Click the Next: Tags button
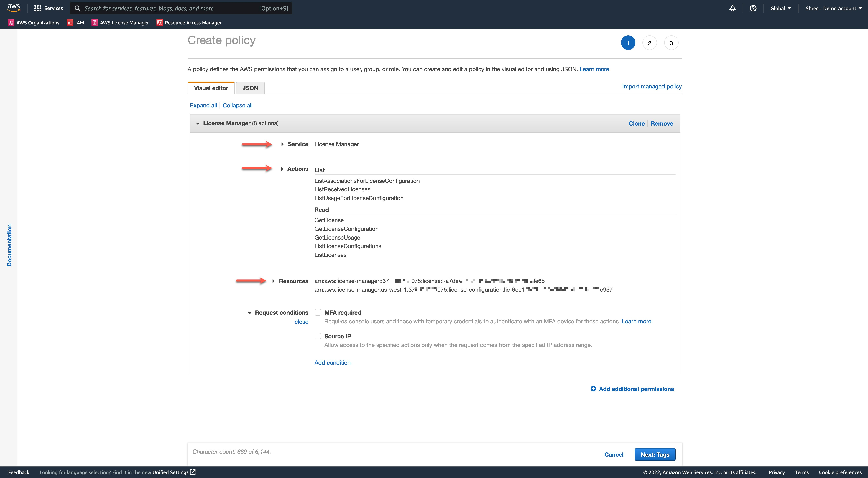868x478 pixels. click(x=654, y=454)
